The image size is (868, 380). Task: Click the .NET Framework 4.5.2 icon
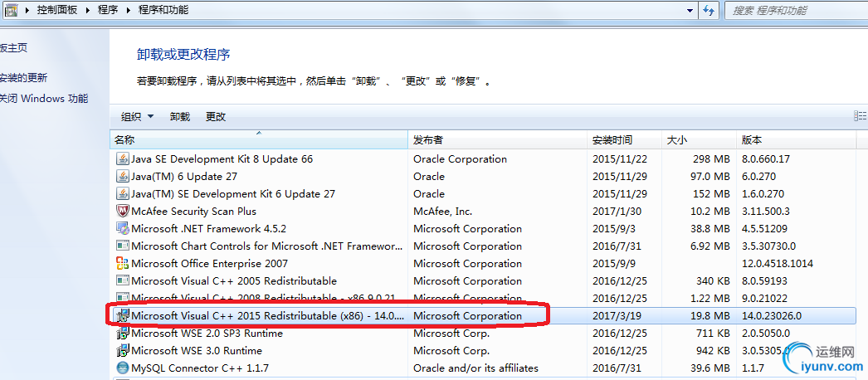(122, 229)
